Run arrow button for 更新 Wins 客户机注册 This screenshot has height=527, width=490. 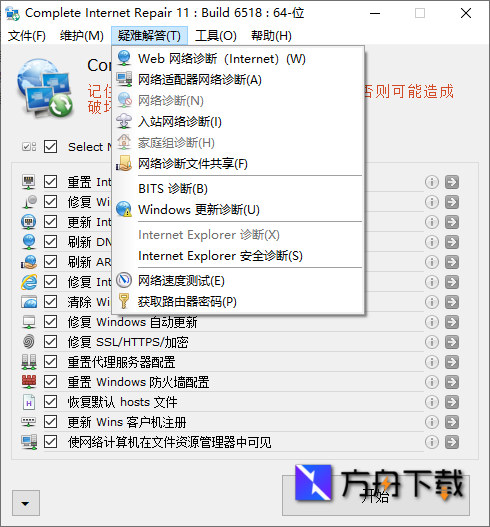pos(452,422)
